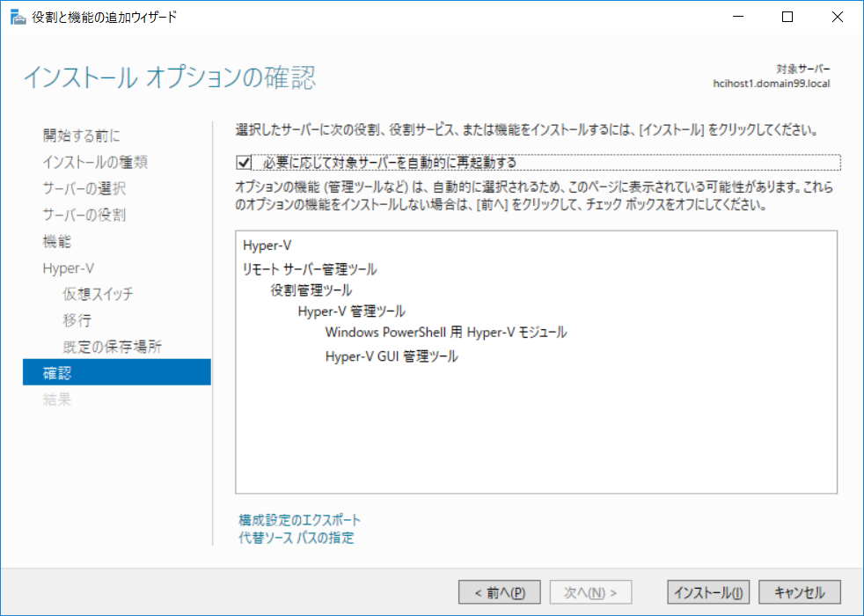Click the キャンセル button

[800, 592]
